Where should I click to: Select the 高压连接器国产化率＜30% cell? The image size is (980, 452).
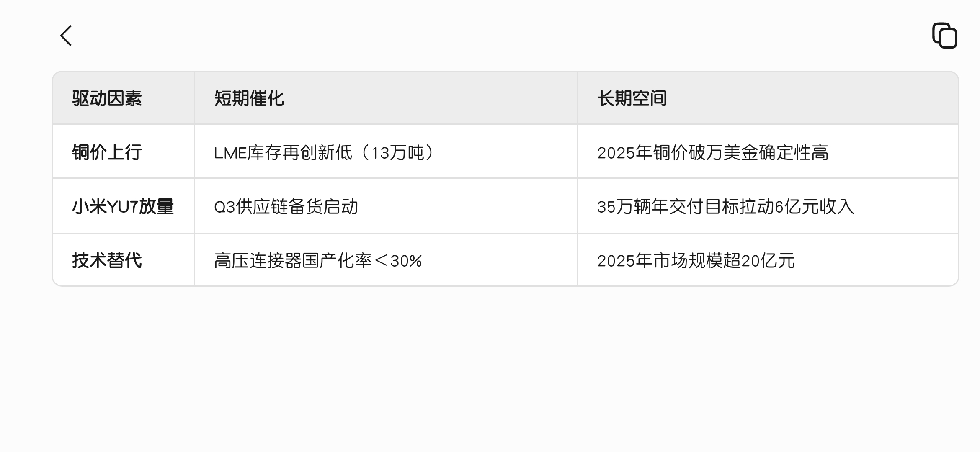pyautogui.click(x=386, y=260)
